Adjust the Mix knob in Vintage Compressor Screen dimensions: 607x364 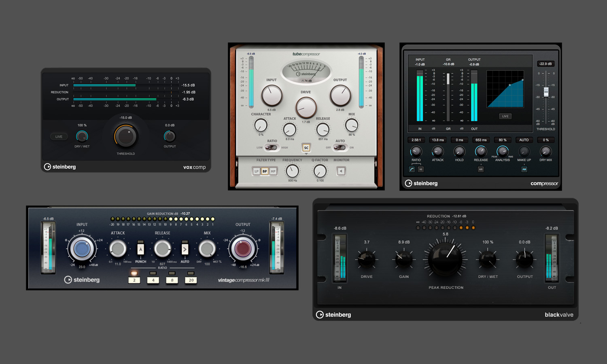pyautogui.click(x=207, y=249)
